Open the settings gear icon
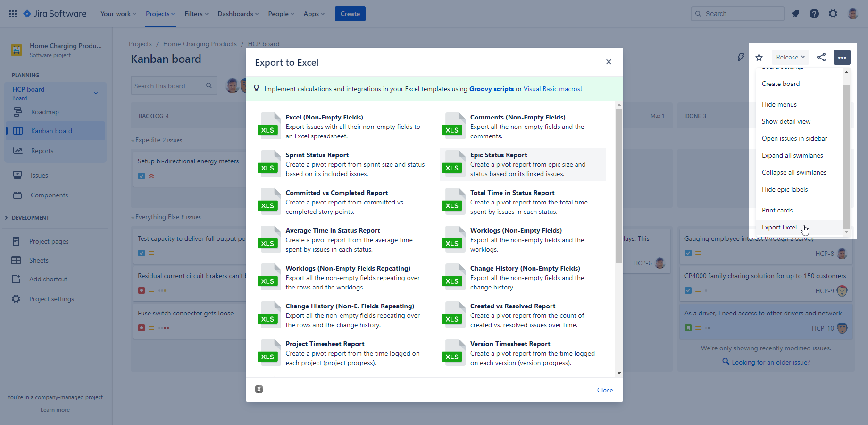868x425 pixels. pyautogui.click(x=833, y=14)
